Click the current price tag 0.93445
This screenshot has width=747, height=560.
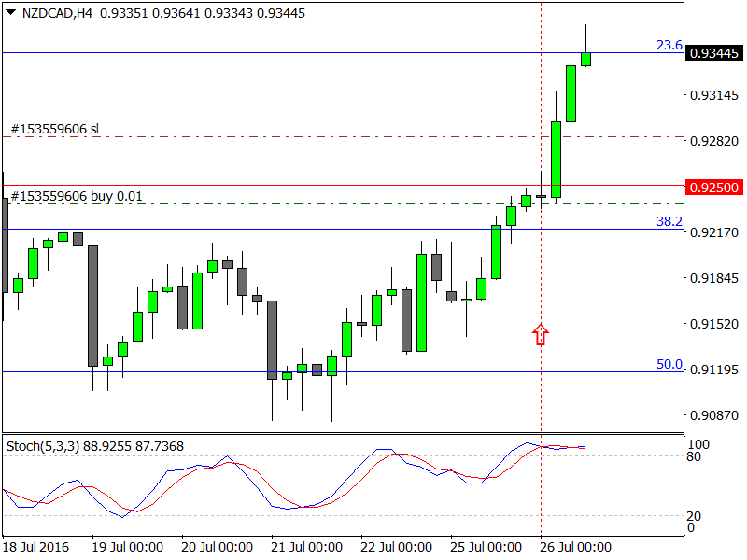713,53
